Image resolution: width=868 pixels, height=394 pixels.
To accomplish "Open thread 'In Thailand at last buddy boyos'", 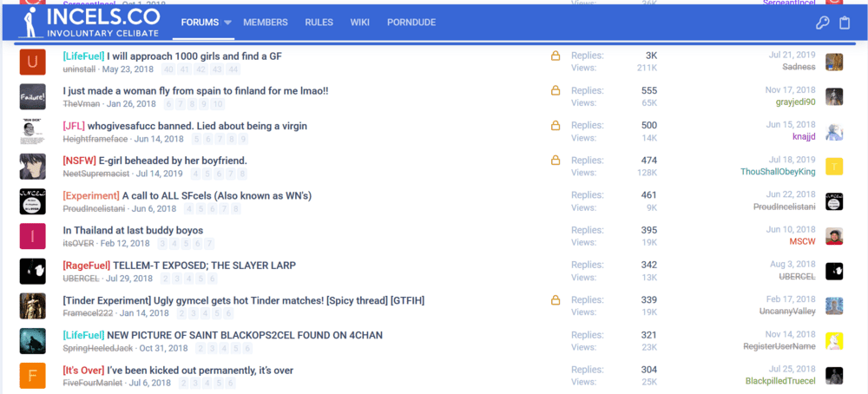I will 133,230.
